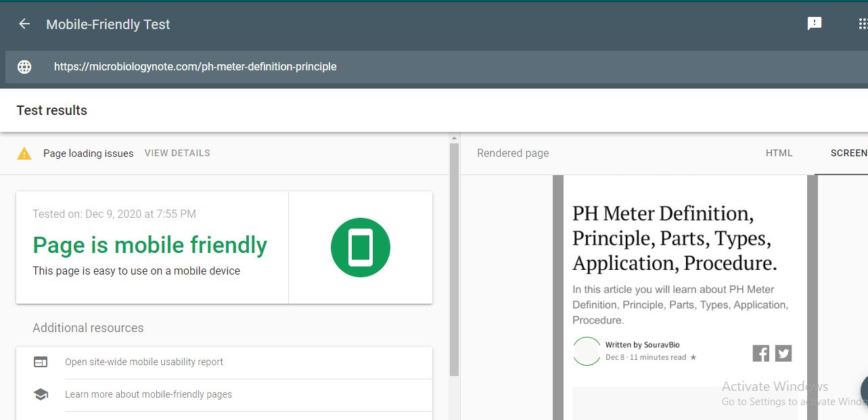Open View Details for loading issues
The width and height of the screenshot is (868, 420).
[177, 153]
